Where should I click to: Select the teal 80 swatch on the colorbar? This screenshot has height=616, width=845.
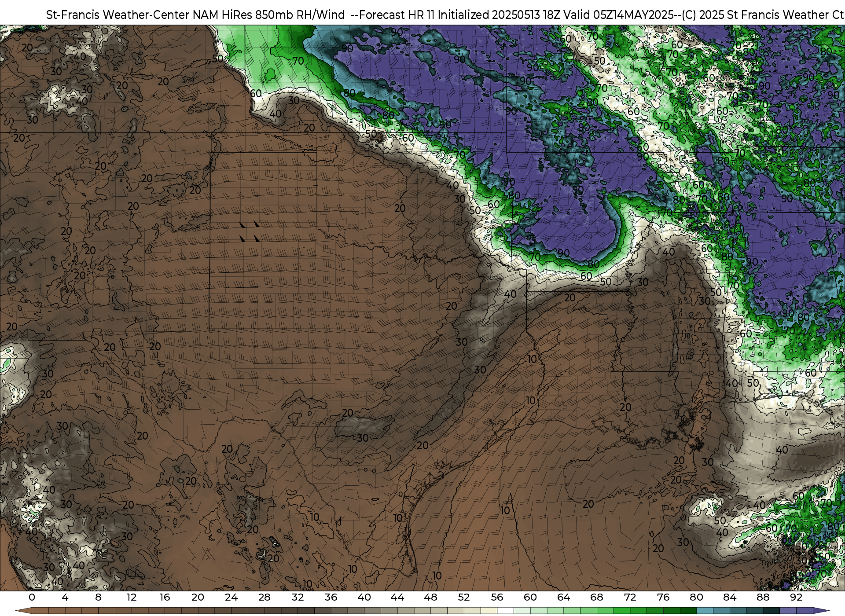(x=705, y=611)
